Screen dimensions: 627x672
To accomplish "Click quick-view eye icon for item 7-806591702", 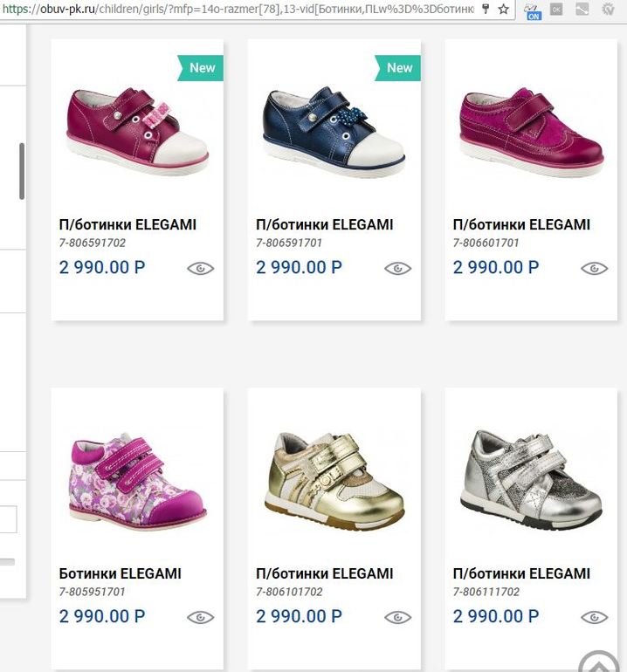I will pyautogui.click(x=201, y=268).
